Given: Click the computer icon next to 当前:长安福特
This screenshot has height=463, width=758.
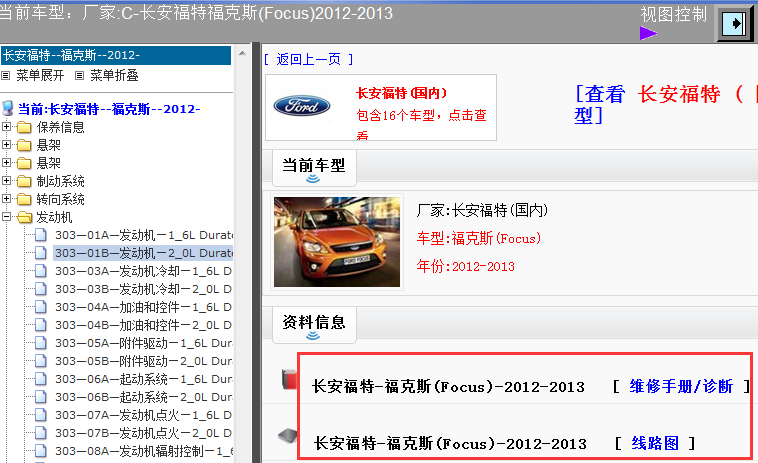Looking at the screenshot, I should [8, 108].
